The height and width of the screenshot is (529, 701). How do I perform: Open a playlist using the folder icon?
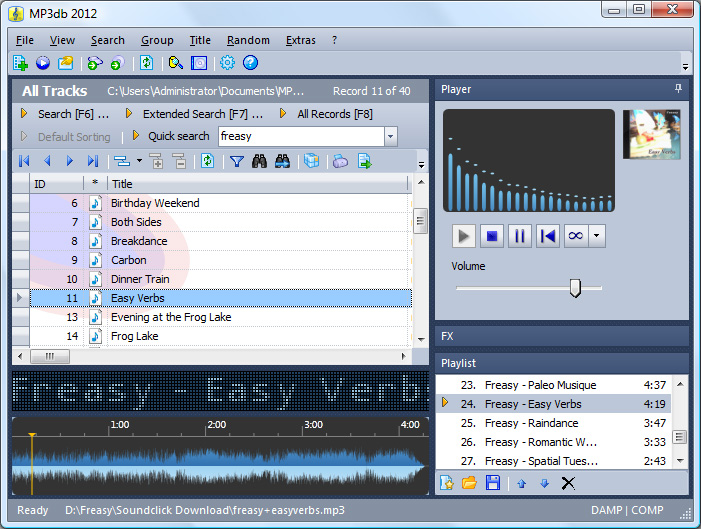tap(470, 483)
